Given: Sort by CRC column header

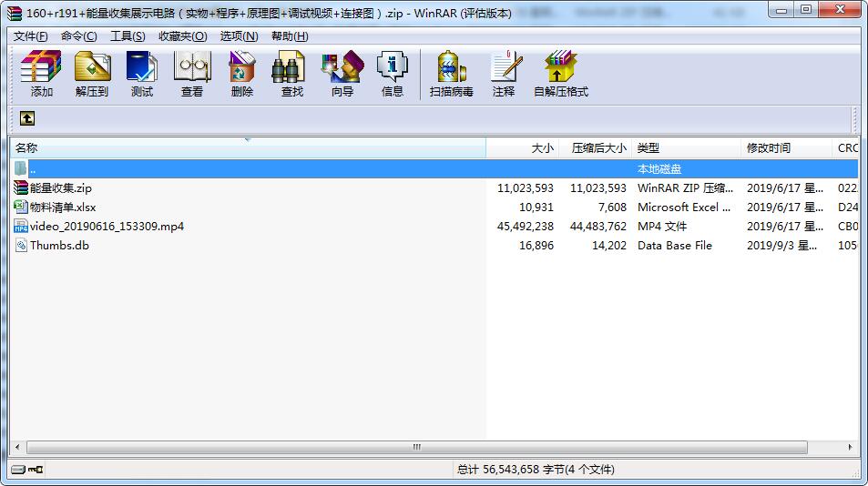Looking at the screenshot, I should tap(845, 147).
